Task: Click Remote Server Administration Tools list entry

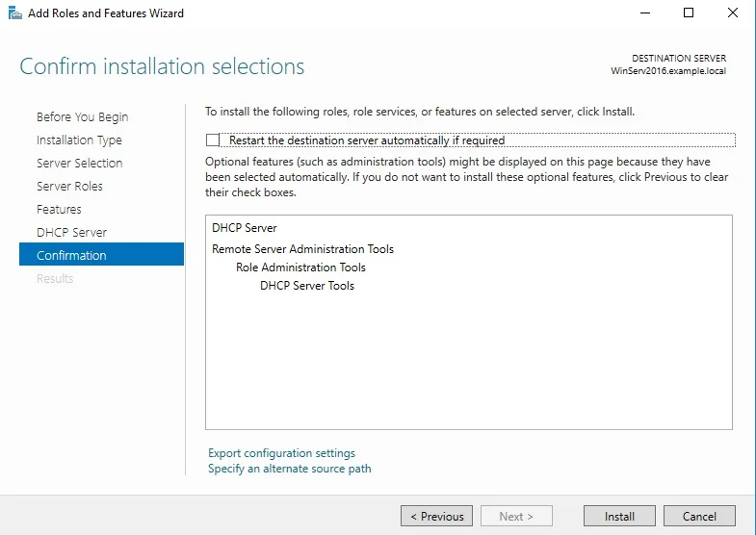Action: coord(302,249)
